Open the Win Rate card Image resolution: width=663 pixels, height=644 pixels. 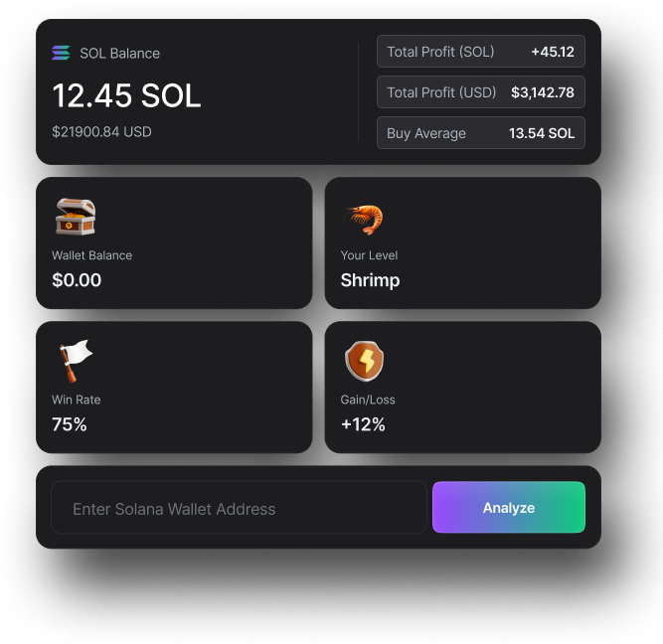click(x=174, y=387)
